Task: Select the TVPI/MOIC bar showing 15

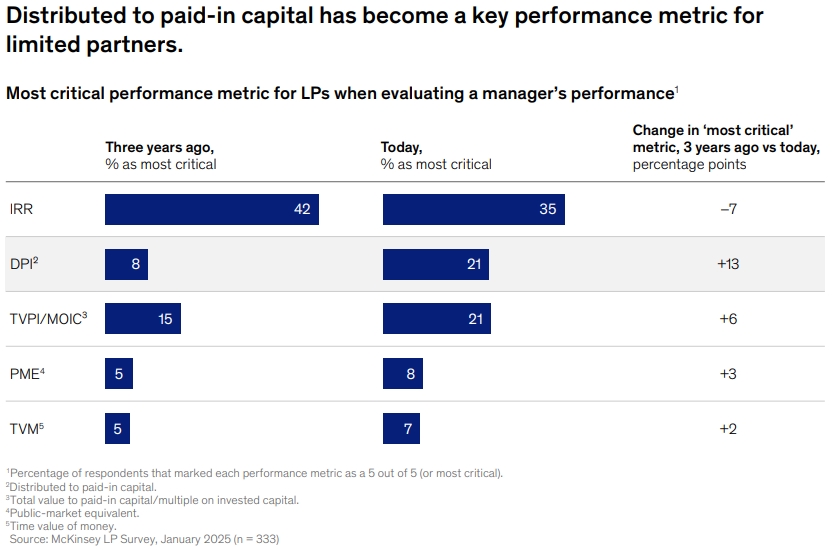Action: pos(143,319)
